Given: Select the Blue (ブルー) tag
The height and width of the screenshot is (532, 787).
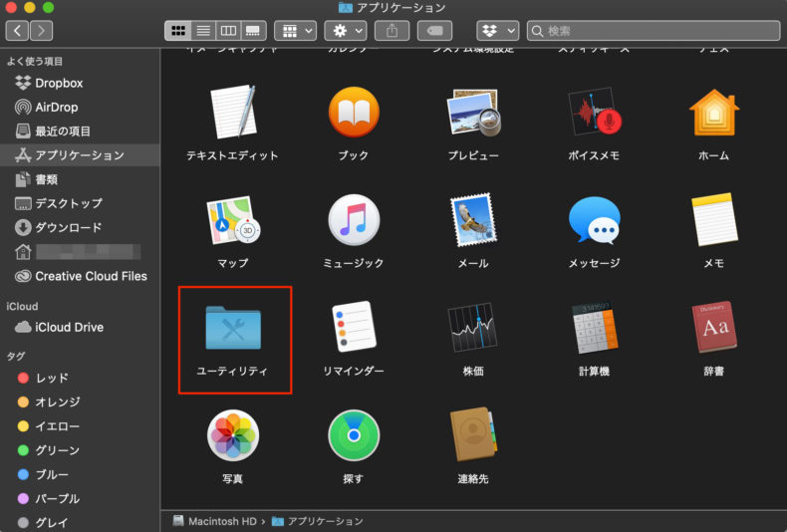Looking at the screenshot, I should [81, 474].
